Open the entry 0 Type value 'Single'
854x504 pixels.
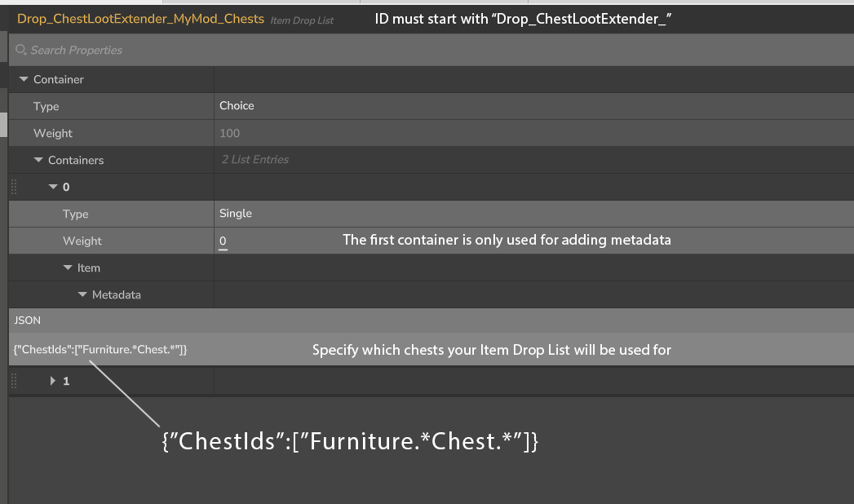(x=236, y=214)
